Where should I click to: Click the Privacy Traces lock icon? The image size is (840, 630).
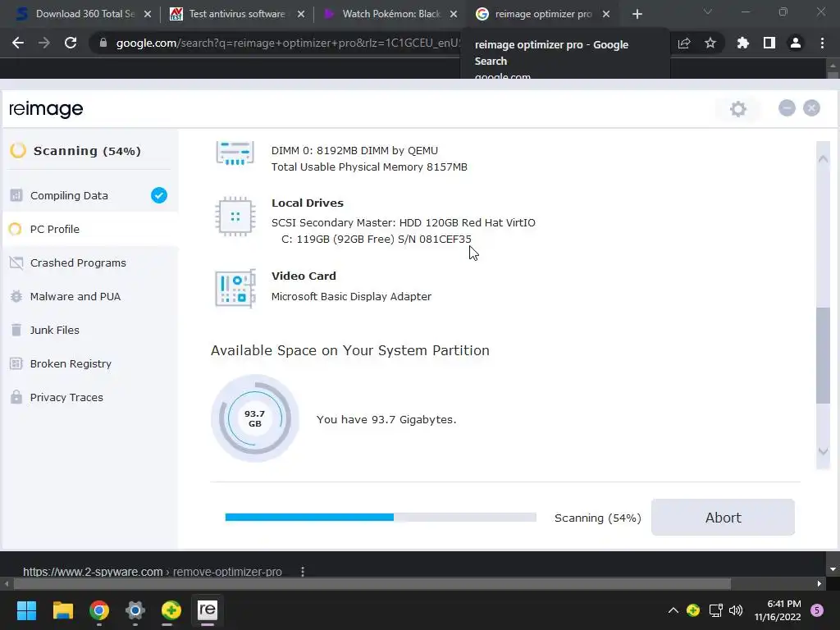coord(16,397)
